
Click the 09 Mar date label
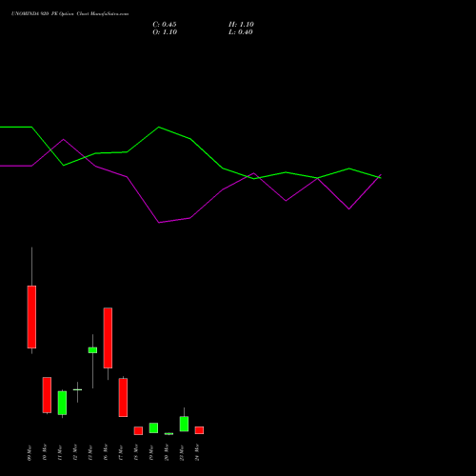30,453
